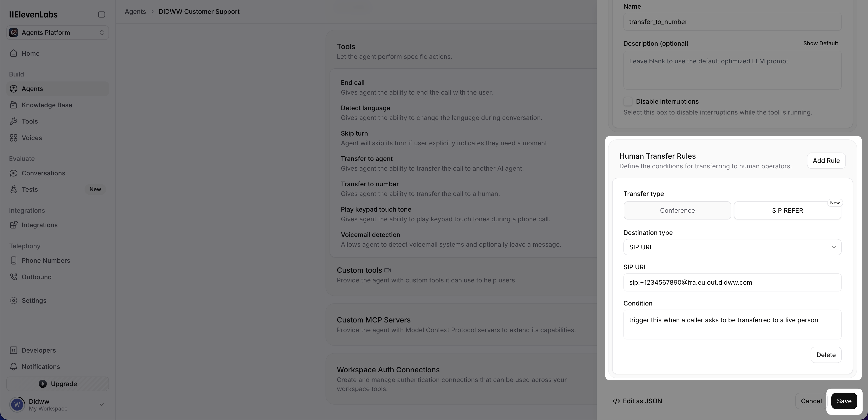Go to Agents breadcrumb
The height and width of the screenshot is (420, 868).
coord(135,12)
